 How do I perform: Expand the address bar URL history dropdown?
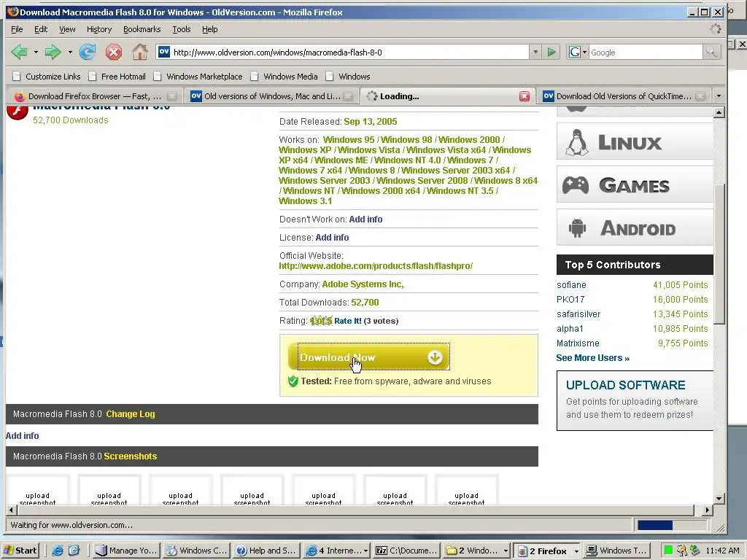coord(535,52)
